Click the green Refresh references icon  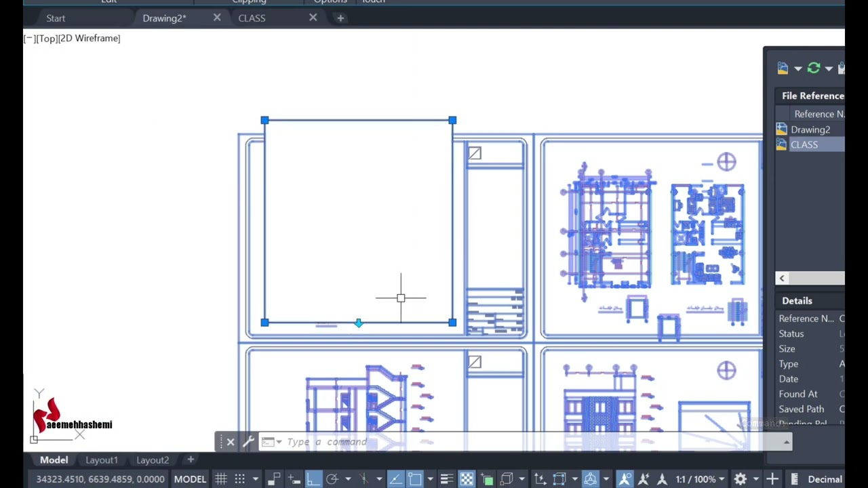814,68
